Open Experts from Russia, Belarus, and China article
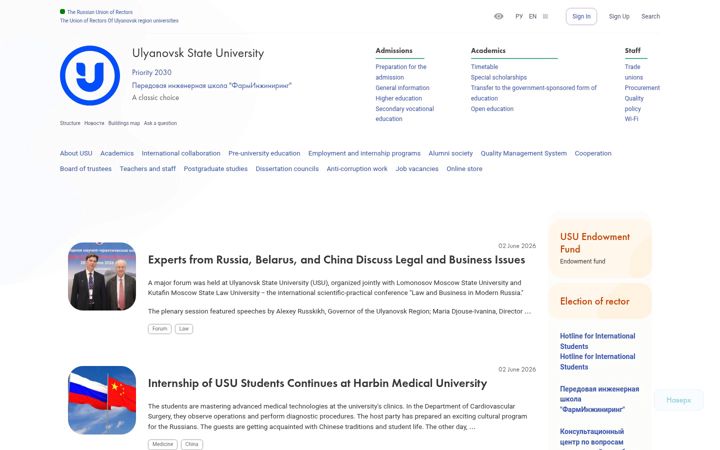 [337, 260]
